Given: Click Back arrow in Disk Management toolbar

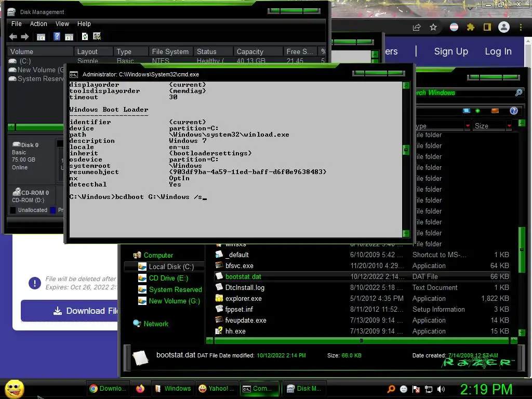Looking at the screenshot, I should tap(13, 37).
